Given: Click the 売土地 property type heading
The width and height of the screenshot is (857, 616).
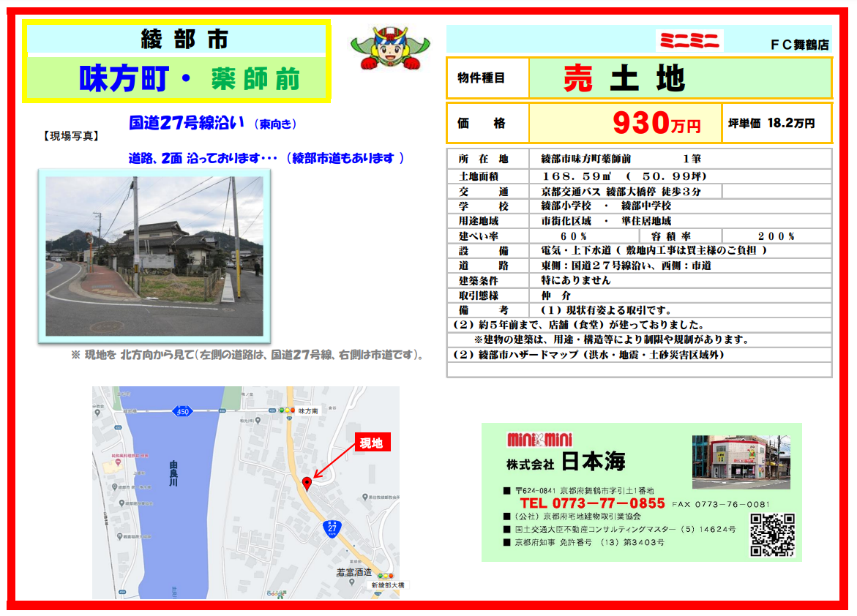Looking at the screenshot, I should pos(624,78).
